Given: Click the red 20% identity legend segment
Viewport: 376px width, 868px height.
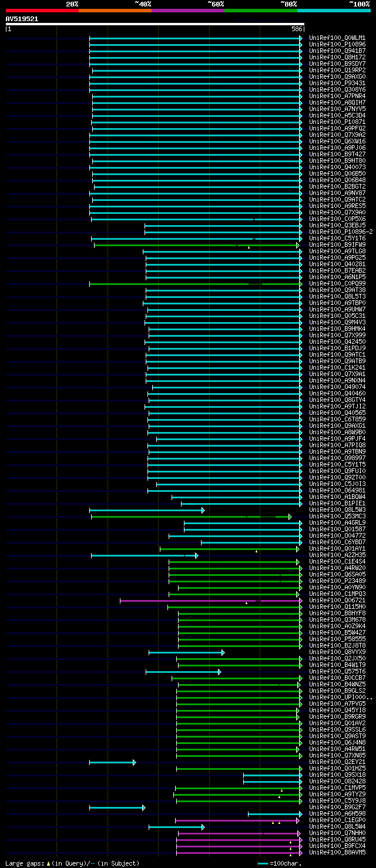Looking at the screenshot, I should tap(42, 11).
